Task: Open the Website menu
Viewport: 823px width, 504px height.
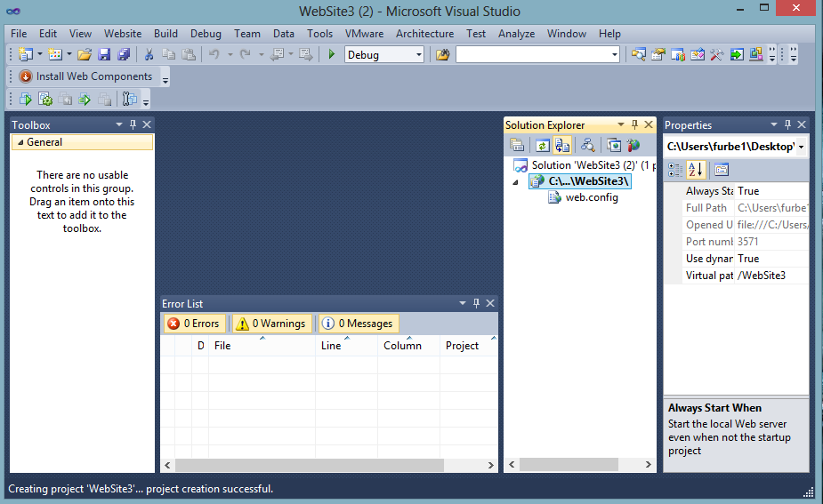Action: pos(123,34)
